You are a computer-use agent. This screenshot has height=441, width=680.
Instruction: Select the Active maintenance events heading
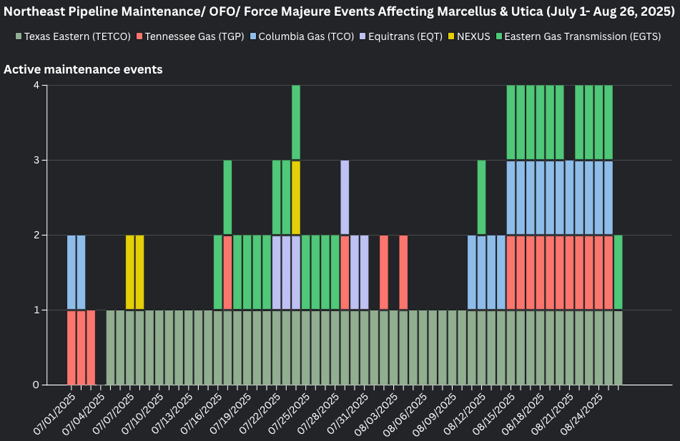click(x=83, y=69)
